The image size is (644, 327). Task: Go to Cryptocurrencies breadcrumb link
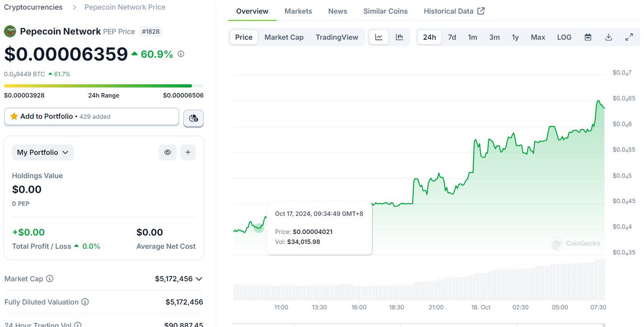click(33, 7)
